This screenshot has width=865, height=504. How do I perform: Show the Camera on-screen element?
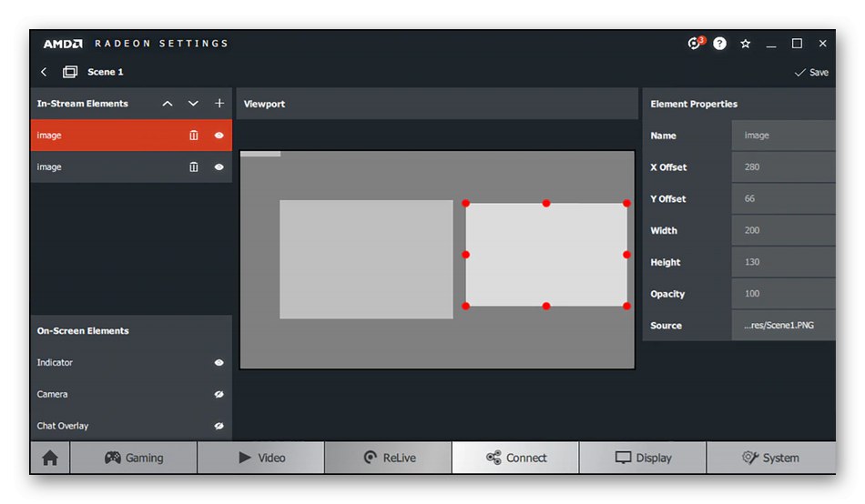coord(219,394)
